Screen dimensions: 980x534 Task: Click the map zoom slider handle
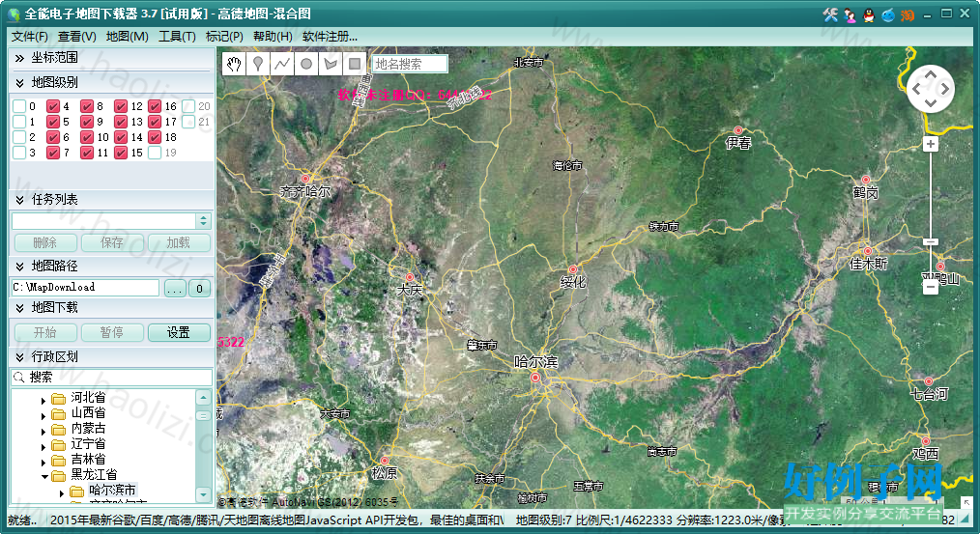[x=931, y=241]
